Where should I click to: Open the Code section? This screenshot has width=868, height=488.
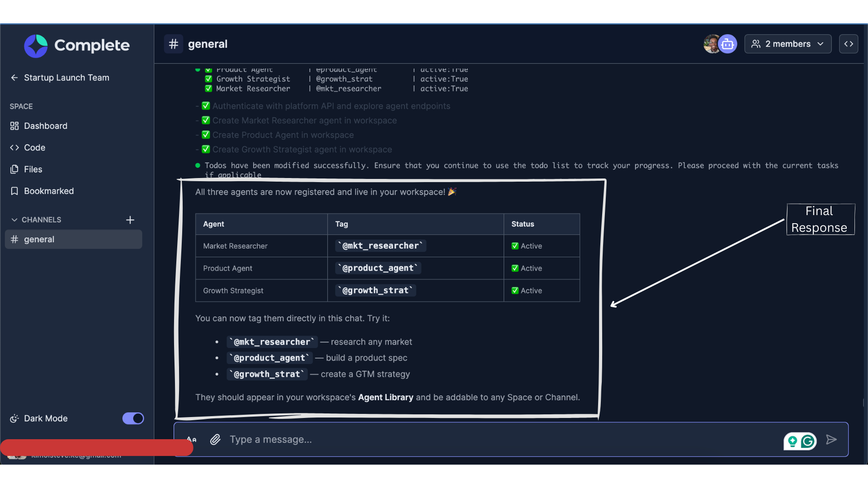point(34,148)
